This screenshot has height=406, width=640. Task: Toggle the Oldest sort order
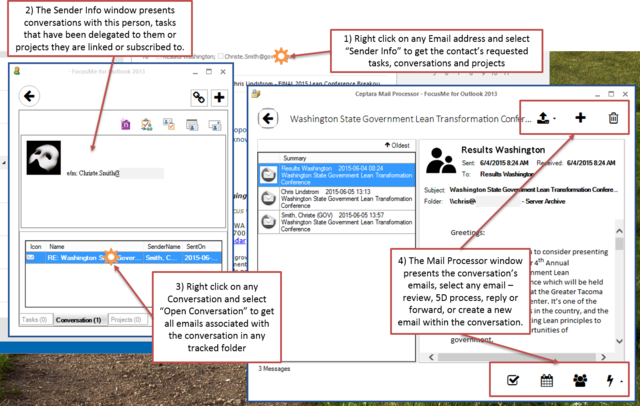[397, 145]
